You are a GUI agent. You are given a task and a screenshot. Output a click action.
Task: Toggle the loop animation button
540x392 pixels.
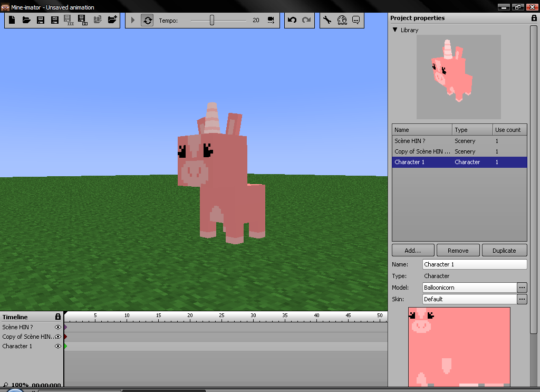pyautogui.click(x=147, y=20)
